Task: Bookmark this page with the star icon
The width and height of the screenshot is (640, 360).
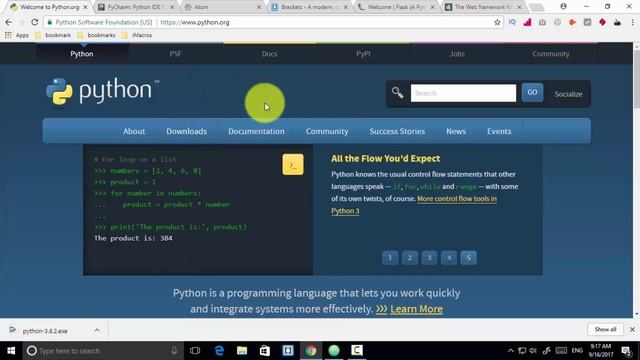Action: point(497,22)
